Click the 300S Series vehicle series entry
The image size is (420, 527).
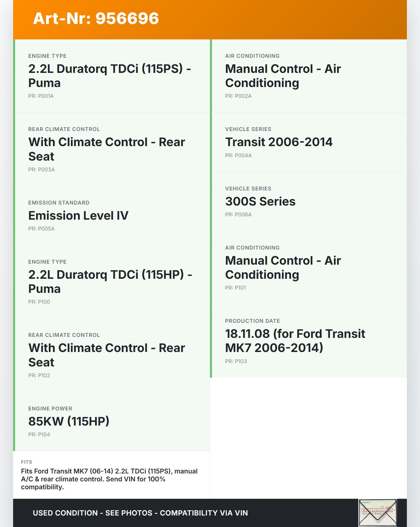pos(260,201)
